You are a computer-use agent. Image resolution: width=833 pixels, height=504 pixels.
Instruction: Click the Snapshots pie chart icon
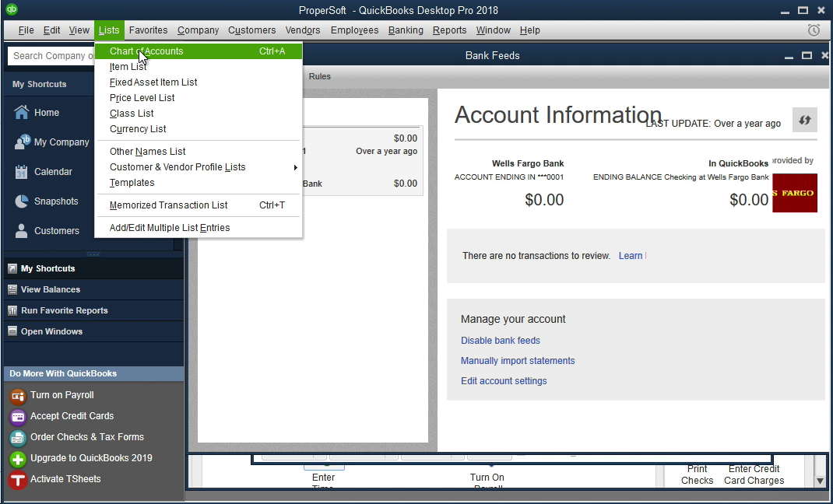tap(21, 201)
